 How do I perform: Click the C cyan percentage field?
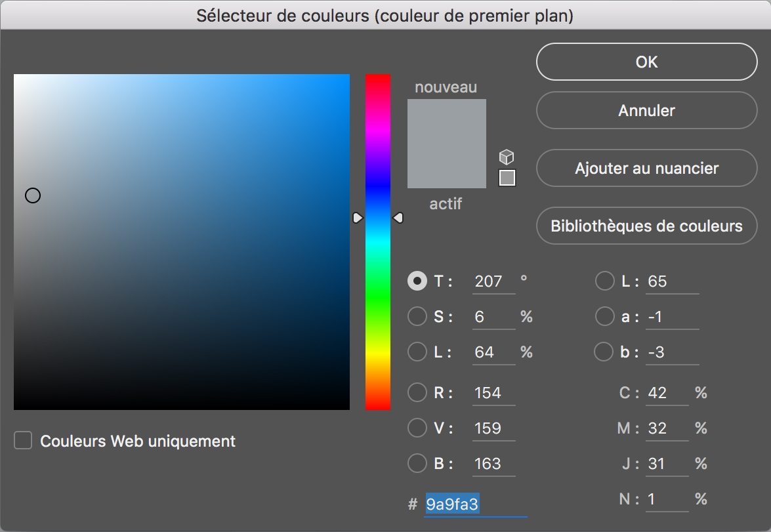click(667, 393)
